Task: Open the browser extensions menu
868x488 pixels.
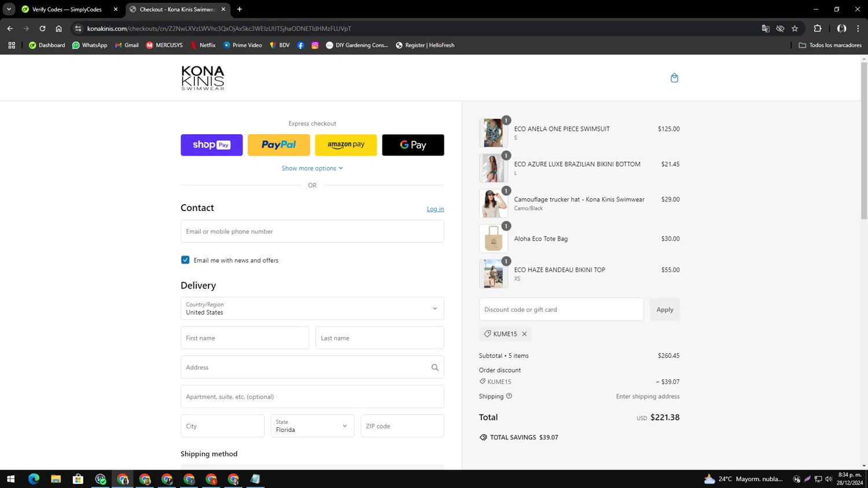Action: point(818,28)
